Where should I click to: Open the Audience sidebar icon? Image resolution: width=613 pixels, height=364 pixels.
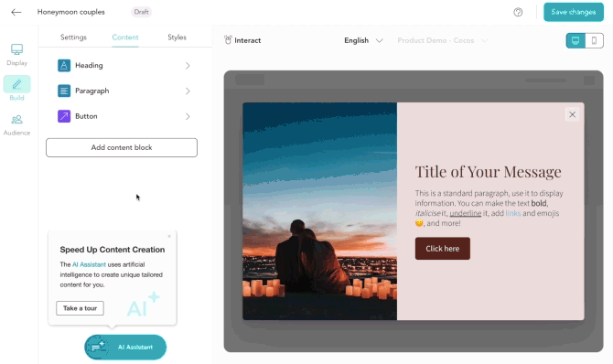16,120
